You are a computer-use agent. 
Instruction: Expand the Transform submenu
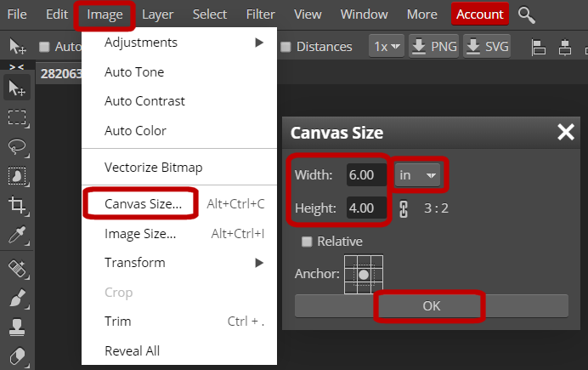coord(179,263)
